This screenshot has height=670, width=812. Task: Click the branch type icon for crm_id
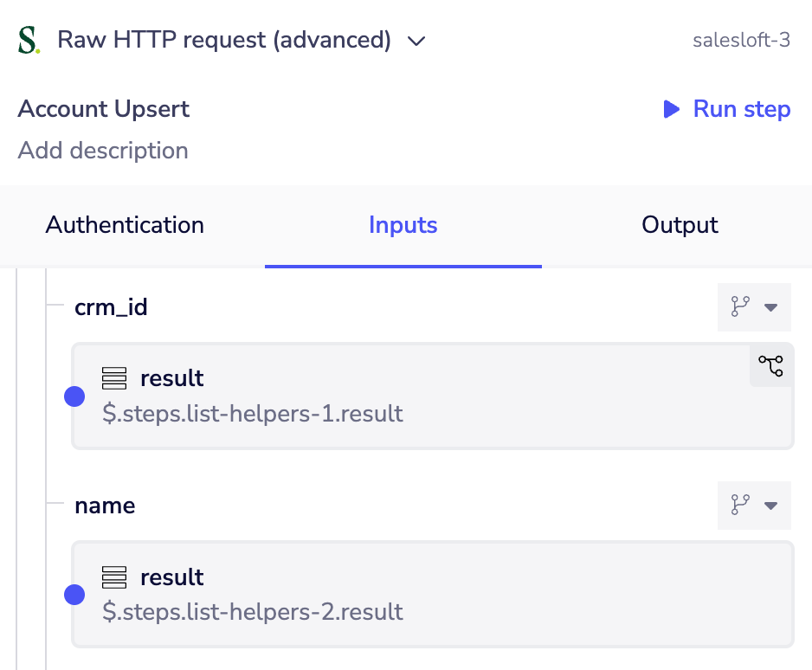point(740,307)
